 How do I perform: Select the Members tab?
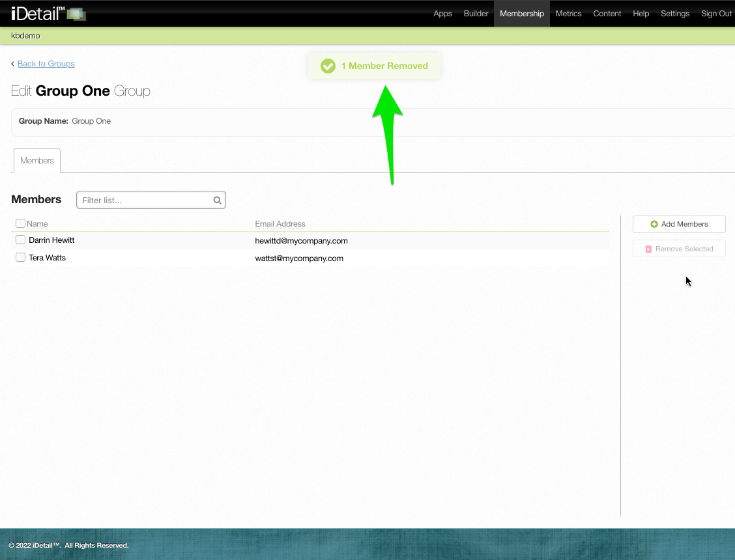37,161
